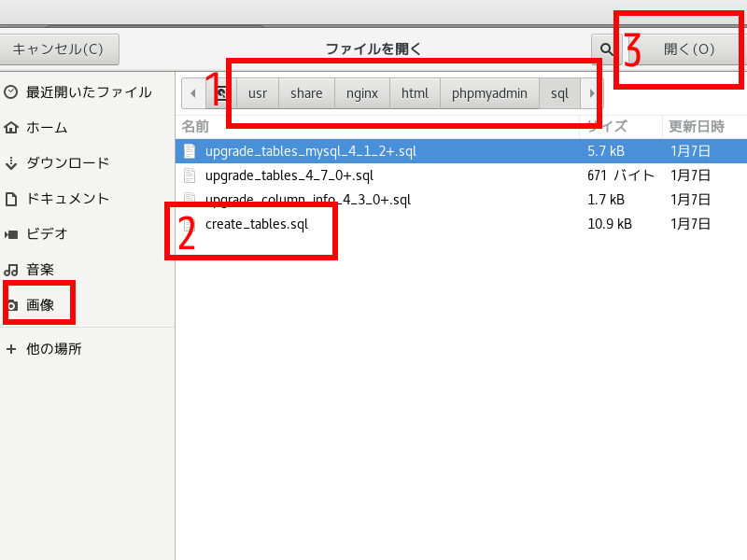Image resolution: width=747 pixels, height=560 pixels.
Task: Sort files by 名前 column header
Action: [195, 126]
